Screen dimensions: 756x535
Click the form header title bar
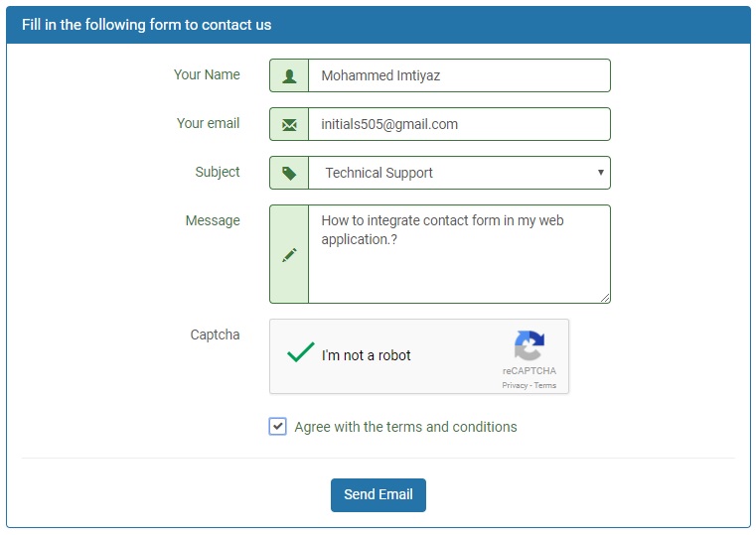point(378,25)
